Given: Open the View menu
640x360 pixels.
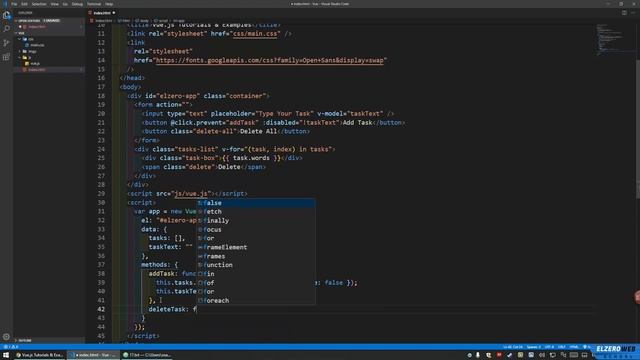Looking at the screenshot, I should [x=54, y=4].
